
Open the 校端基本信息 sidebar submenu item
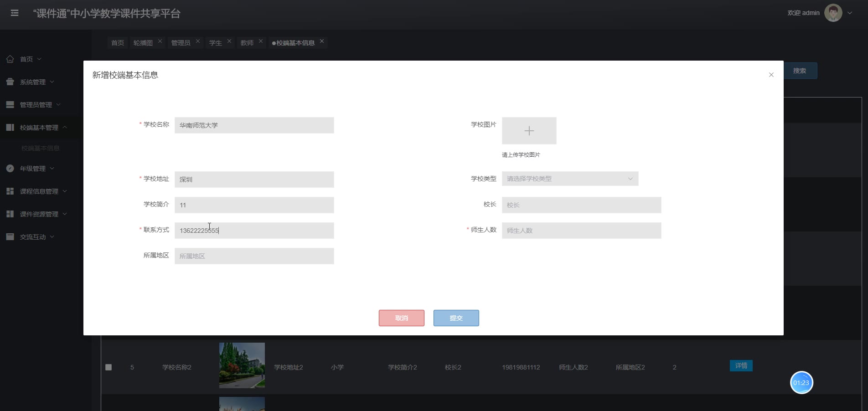[x=41, y=148]
